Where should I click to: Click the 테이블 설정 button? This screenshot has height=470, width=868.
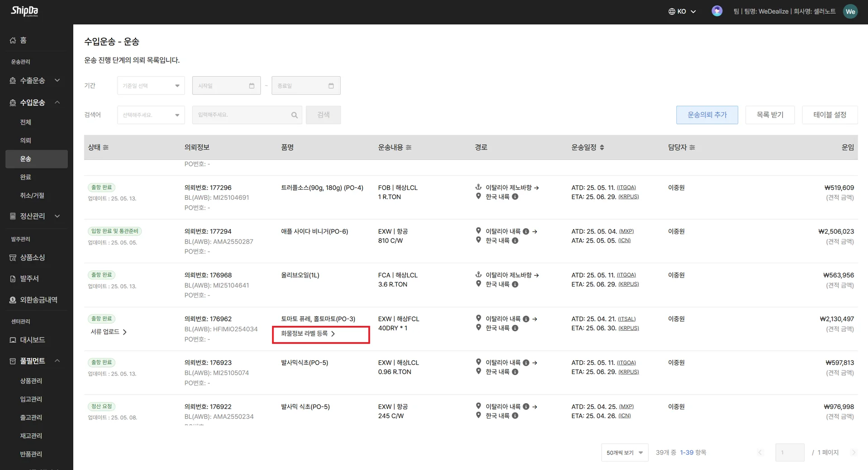830,115
